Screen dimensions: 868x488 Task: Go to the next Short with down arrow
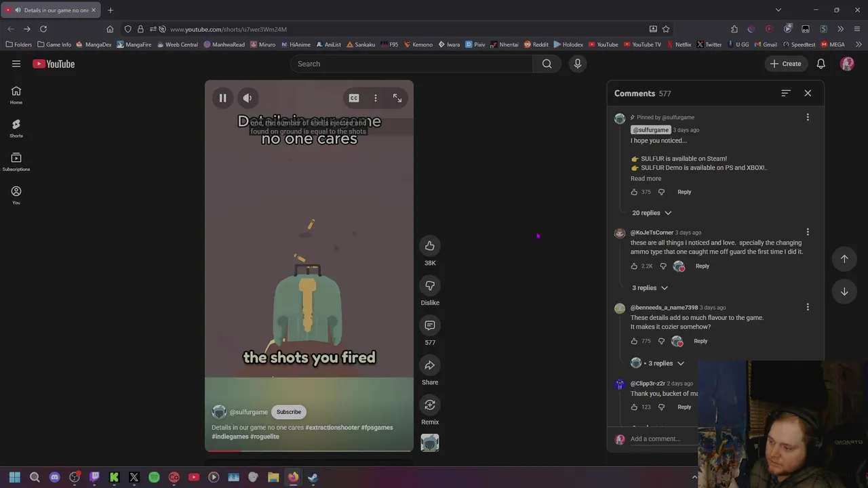(844, 291)
